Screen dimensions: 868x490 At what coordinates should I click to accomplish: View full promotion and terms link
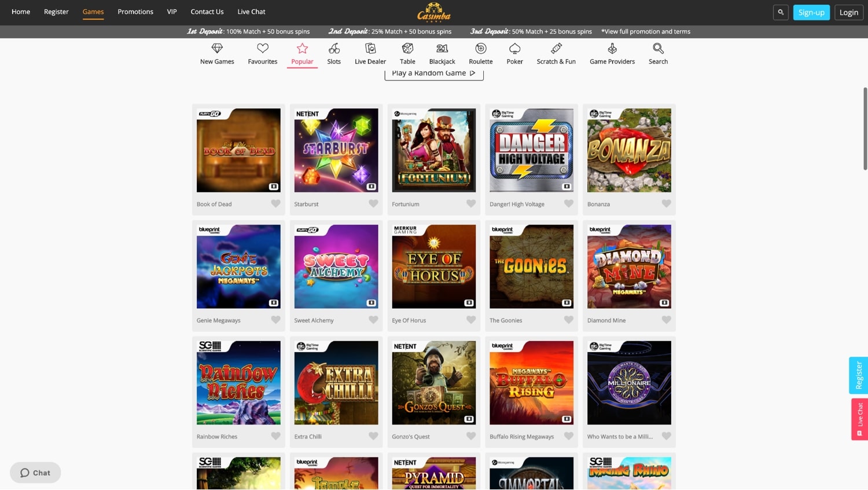click(646, 31)
